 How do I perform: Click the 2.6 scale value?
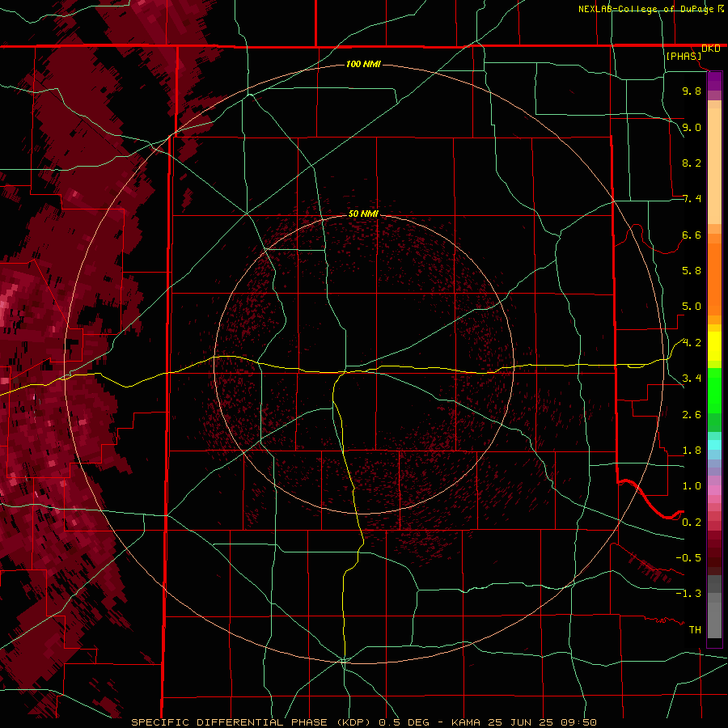[x=692, y=415]
